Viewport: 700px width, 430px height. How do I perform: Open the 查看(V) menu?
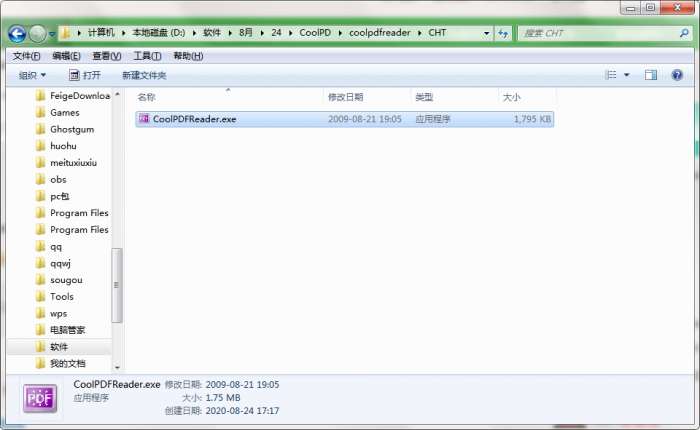(x=107, y=56)
